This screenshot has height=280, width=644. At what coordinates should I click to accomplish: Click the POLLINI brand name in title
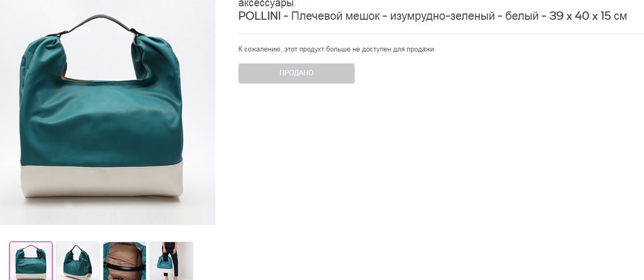pyautogui.click(x=260, y=16)
